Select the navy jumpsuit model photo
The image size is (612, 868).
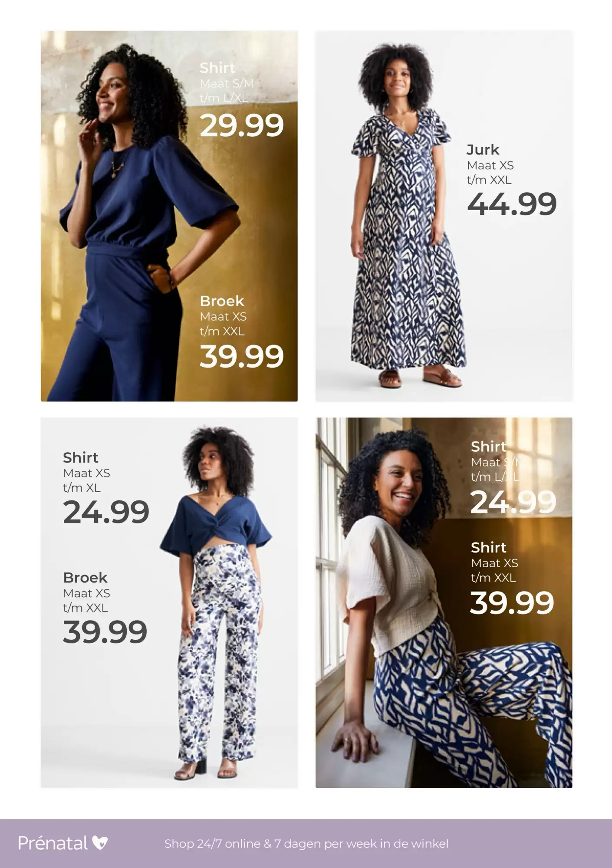coord(169,216)
